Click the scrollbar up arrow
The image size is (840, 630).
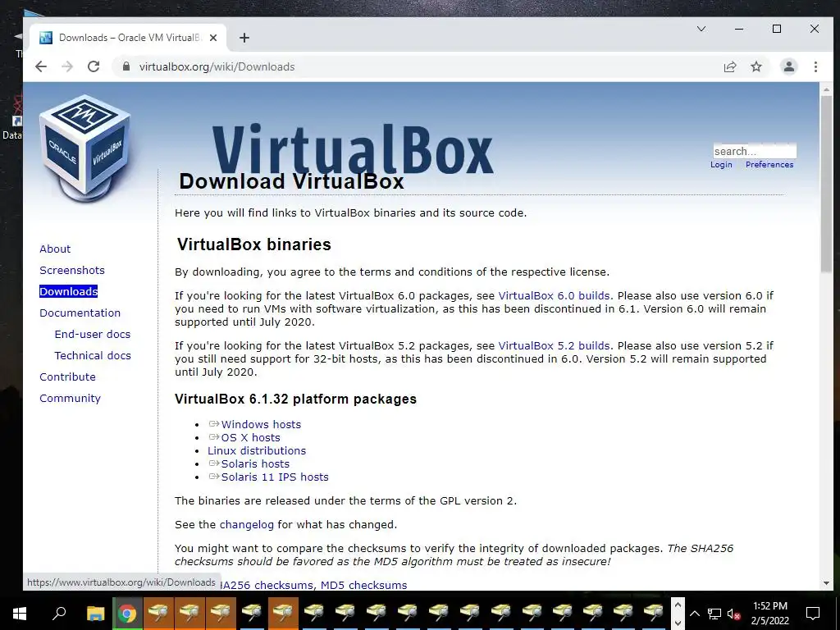pyautogui.click(x=827, y=90)
